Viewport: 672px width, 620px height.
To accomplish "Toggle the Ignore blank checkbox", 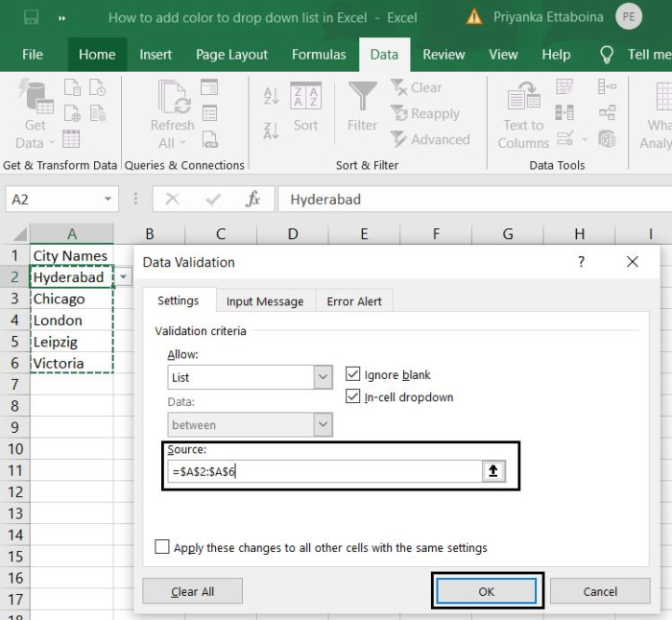I will click(352, 375).
